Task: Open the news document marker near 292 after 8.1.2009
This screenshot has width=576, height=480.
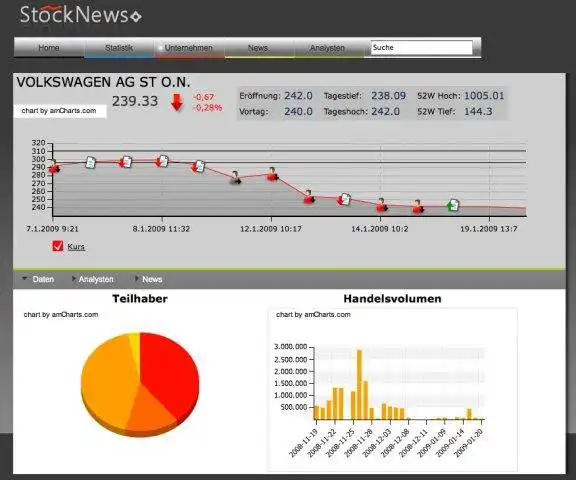Action: click(x=198, y=166)
